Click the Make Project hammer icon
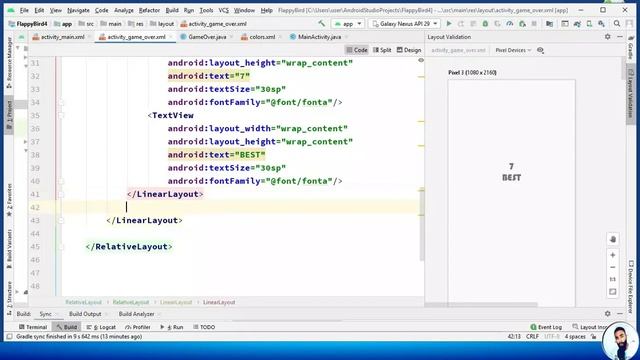Screen dimensions: 640x360 [322, 24]
